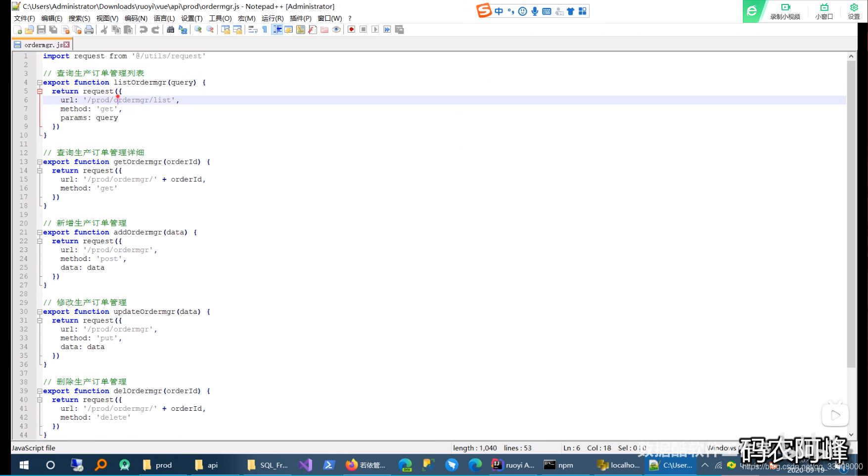Open the 编辑(E) menu
This screenshot has width=868, height=476.
click(52, 18)
